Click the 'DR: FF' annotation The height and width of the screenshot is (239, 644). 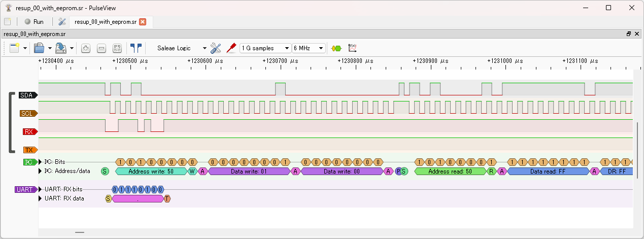pyautogui.click(x=617, y=171)
